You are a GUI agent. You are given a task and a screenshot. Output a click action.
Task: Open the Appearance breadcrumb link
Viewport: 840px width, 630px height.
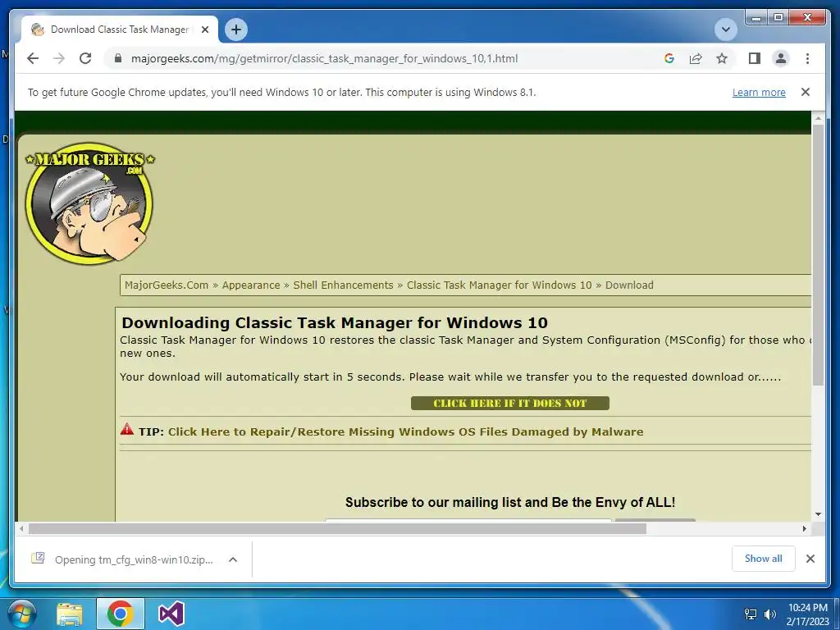[251, 285]
